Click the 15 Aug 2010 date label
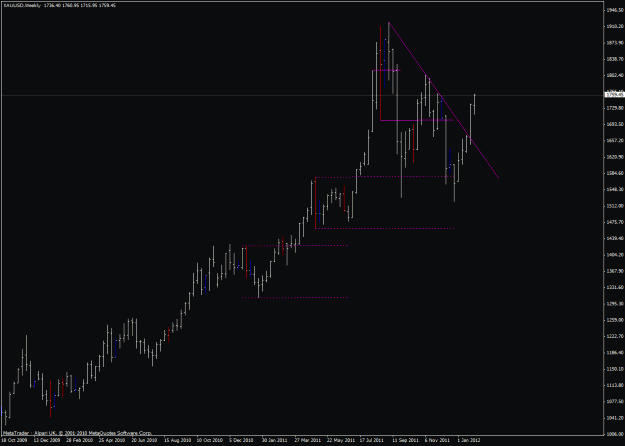This screenshot has height=446, width=625. point(177,440)
